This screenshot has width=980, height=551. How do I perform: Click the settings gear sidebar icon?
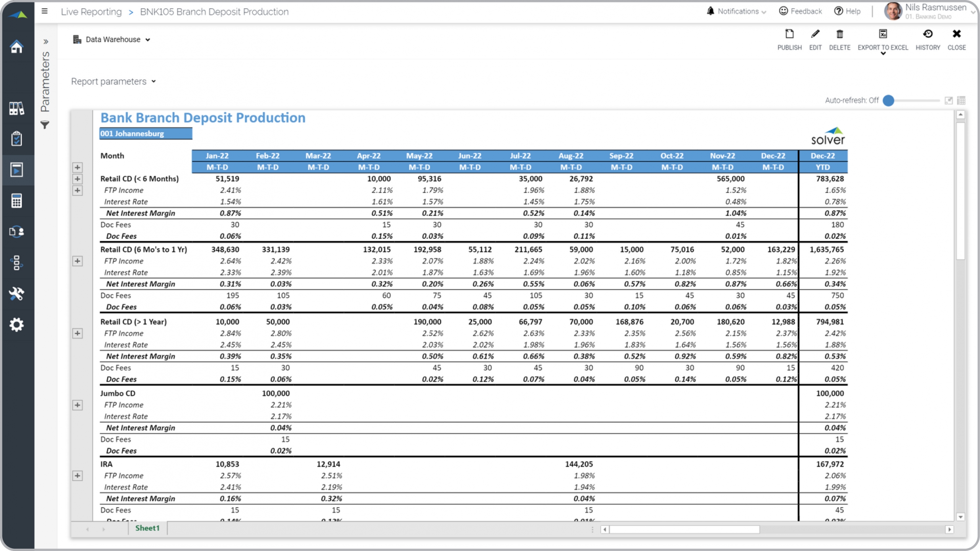[16, 325]
